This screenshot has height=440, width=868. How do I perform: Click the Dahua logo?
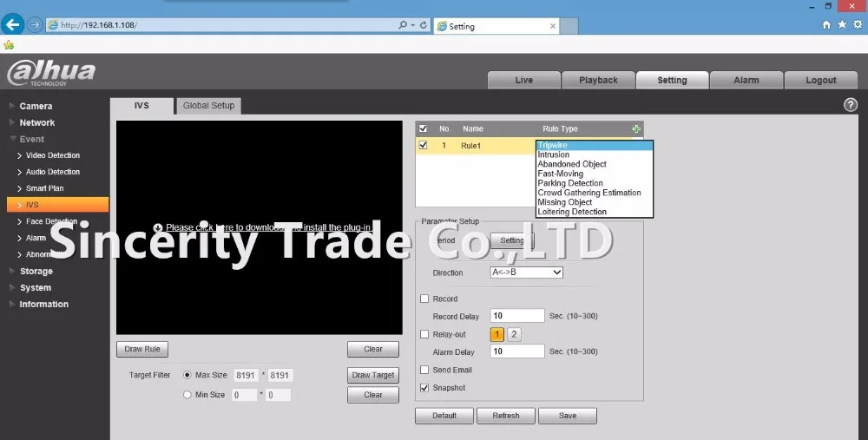[51, 74]
